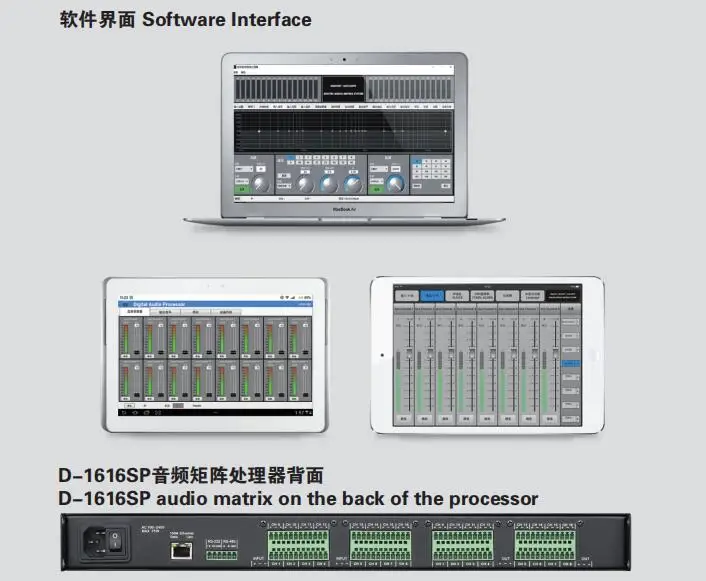Click the sixth top button on the iPad mixer

[533, 296]
